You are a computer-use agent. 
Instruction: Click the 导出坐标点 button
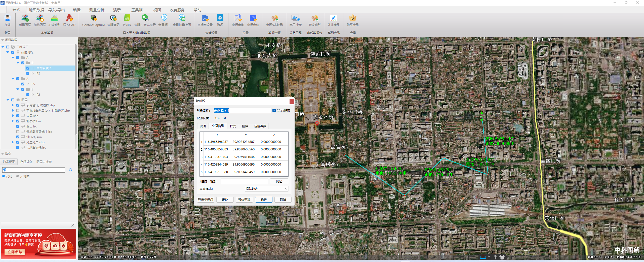(206, 200)
